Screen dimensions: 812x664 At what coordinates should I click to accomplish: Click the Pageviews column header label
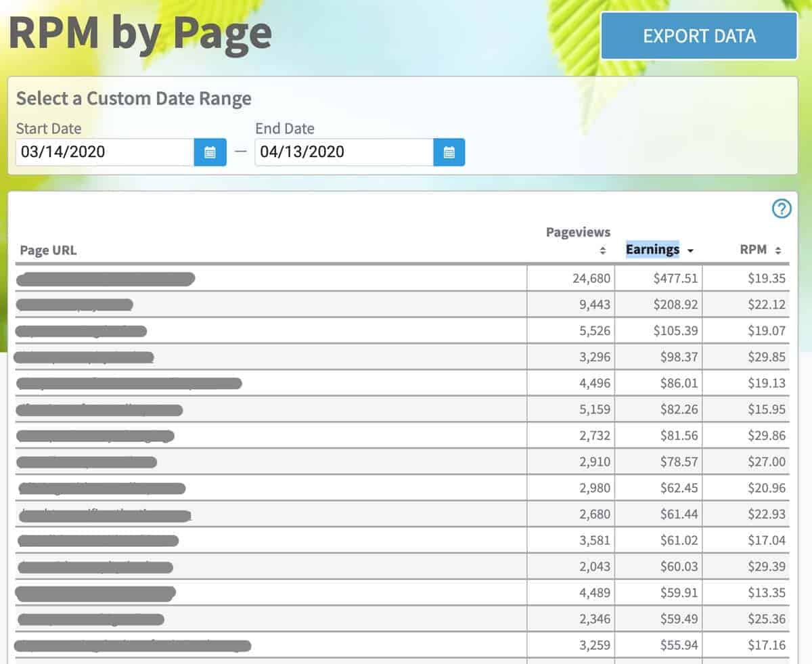[x=578, y=232]
